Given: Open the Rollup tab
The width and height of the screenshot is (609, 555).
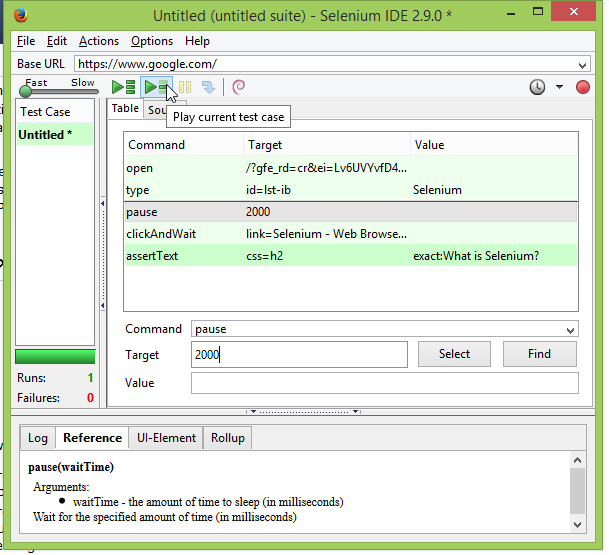Looking at the screenshot, I should [x=228, y=438].
